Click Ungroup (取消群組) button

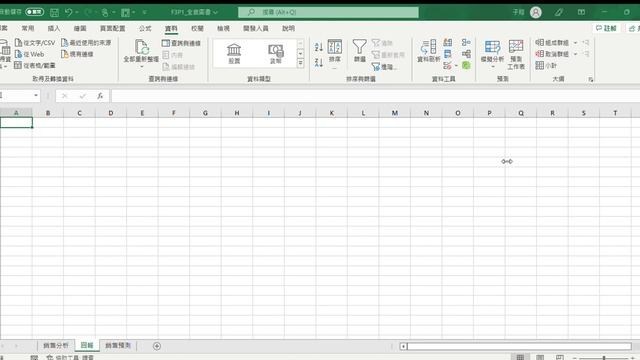coord(552,54)
